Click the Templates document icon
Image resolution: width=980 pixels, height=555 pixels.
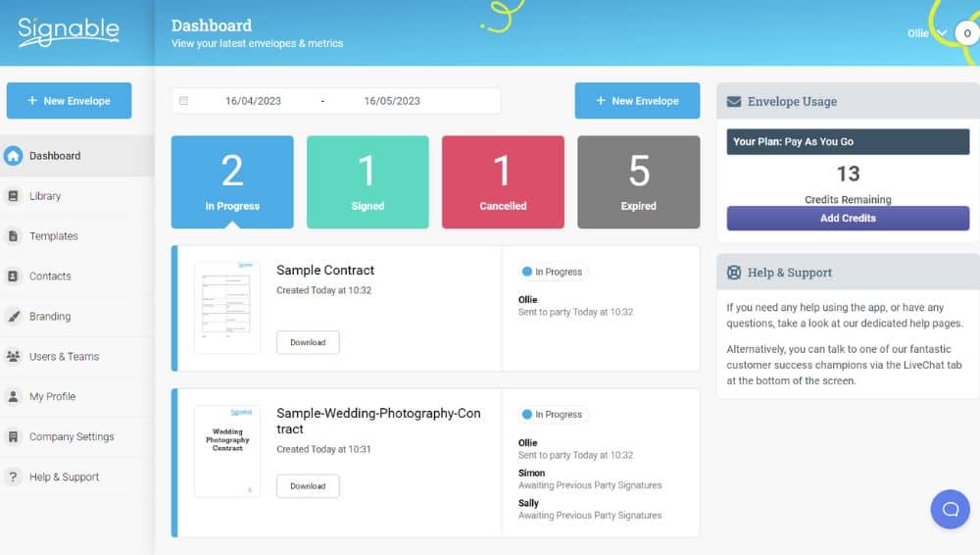13,236
